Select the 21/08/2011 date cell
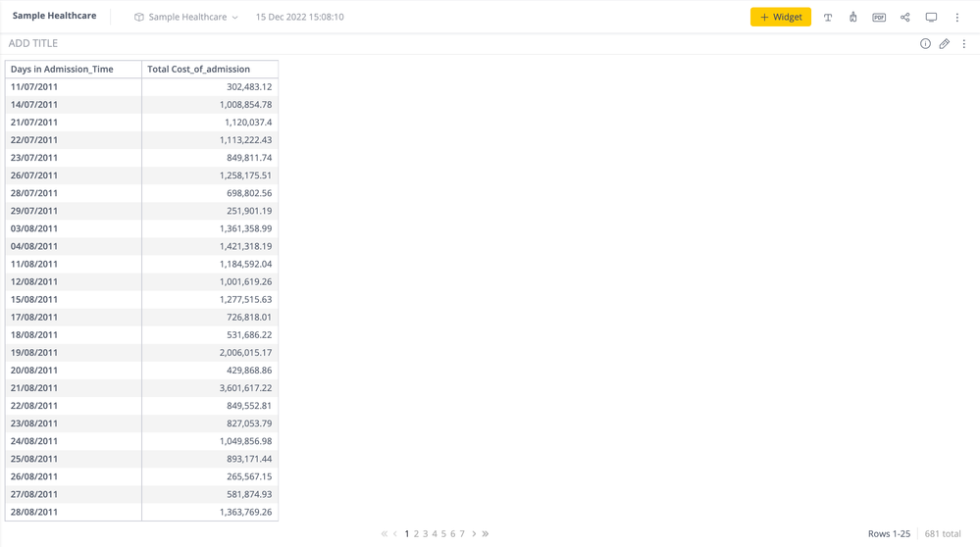 click(34, 388)
